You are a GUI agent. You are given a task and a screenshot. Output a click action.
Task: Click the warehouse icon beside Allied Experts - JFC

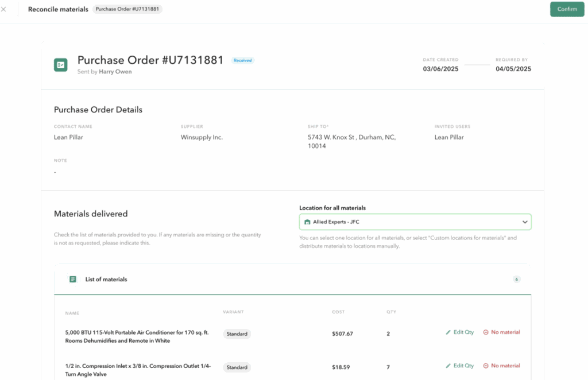[307, 222]
